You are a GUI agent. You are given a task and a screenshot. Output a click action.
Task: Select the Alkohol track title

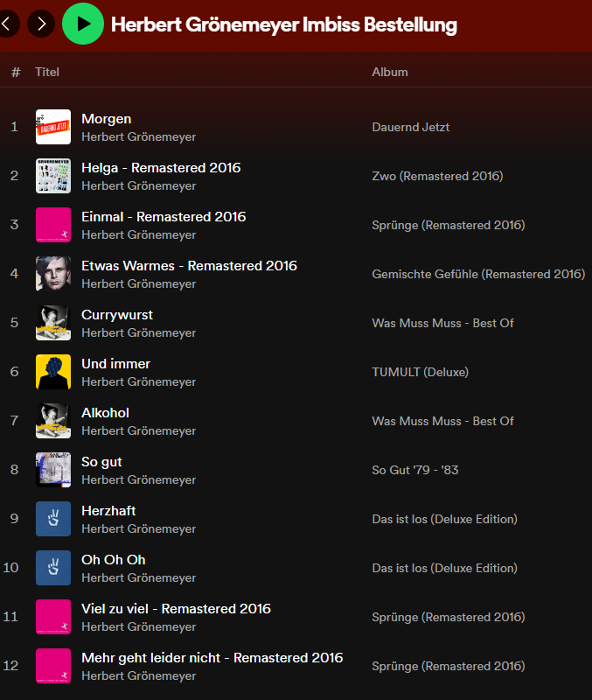tap(105, 413)
